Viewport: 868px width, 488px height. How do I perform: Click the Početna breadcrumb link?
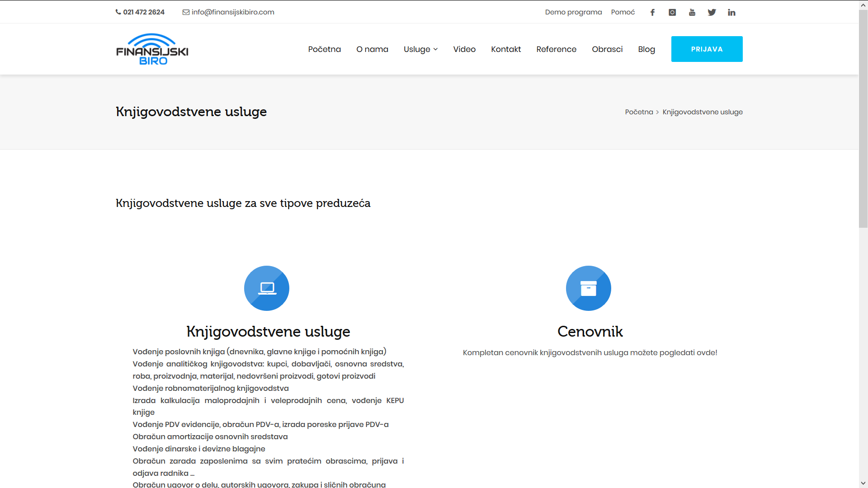point(639,112)
